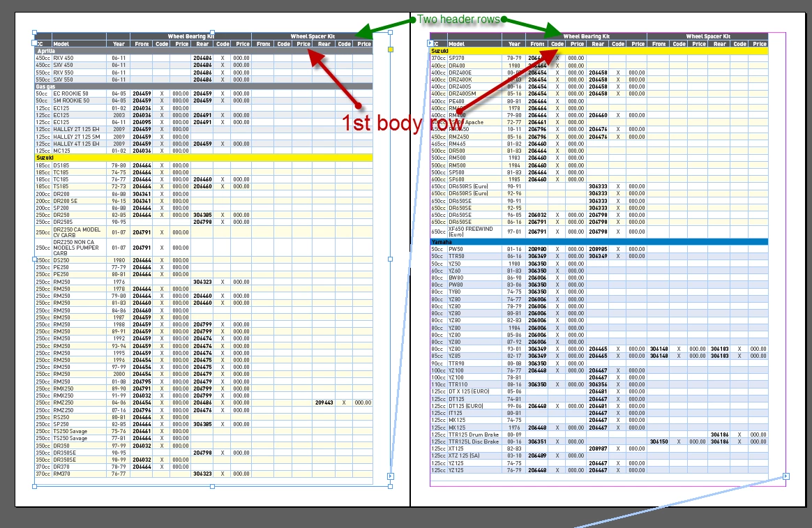Select the IT125 model cell

(475, 413)
